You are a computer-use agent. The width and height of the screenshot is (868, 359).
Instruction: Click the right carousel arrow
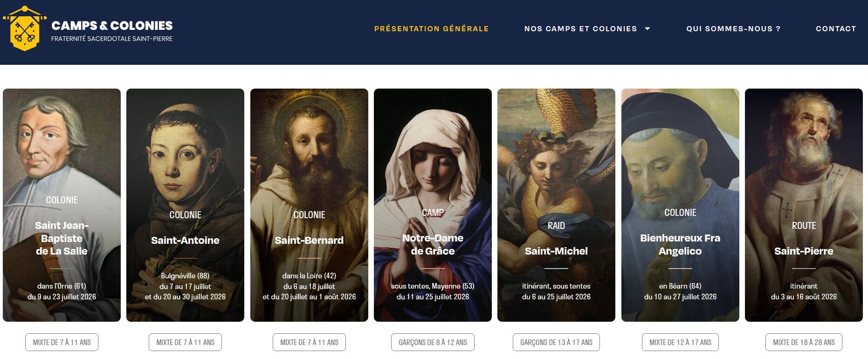point(855,219)
